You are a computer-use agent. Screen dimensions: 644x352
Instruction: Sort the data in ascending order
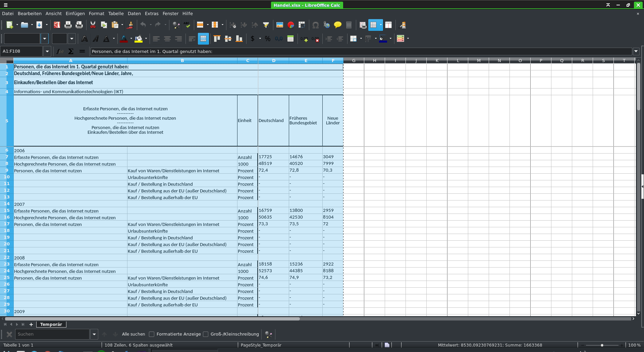point(244,25)
